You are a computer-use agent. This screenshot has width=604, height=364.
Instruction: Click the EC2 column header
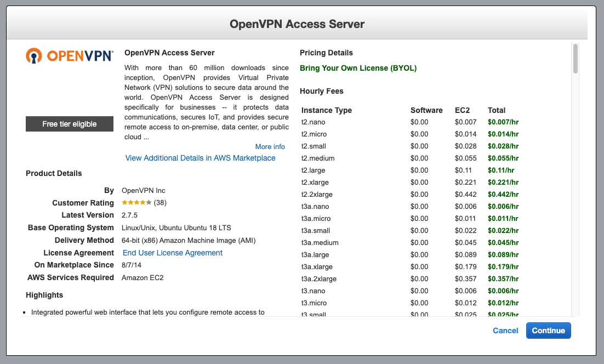[462, 110]
